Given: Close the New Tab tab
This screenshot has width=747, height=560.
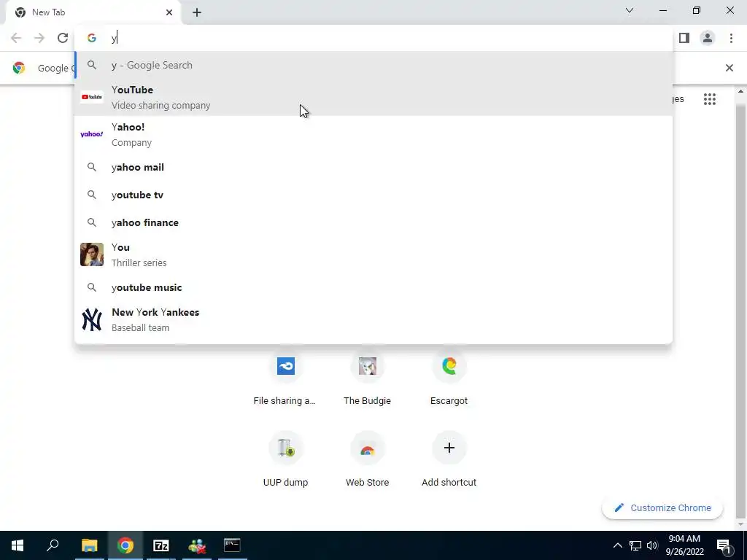Looking at the screenshot, I should [x=169, y=12].
